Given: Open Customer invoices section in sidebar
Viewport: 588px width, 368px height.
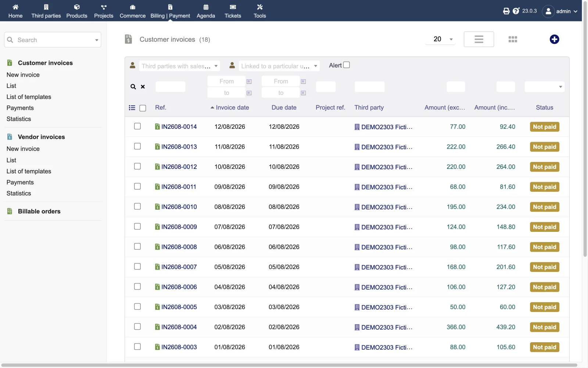Looking at the screenshot, I should (x=45, y=63).
